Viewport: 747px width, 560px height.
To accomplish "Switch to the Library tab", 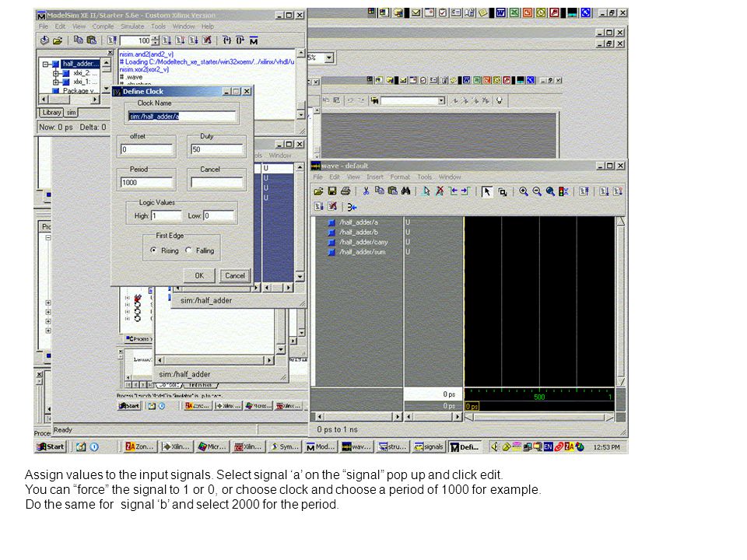I will 51,112.
